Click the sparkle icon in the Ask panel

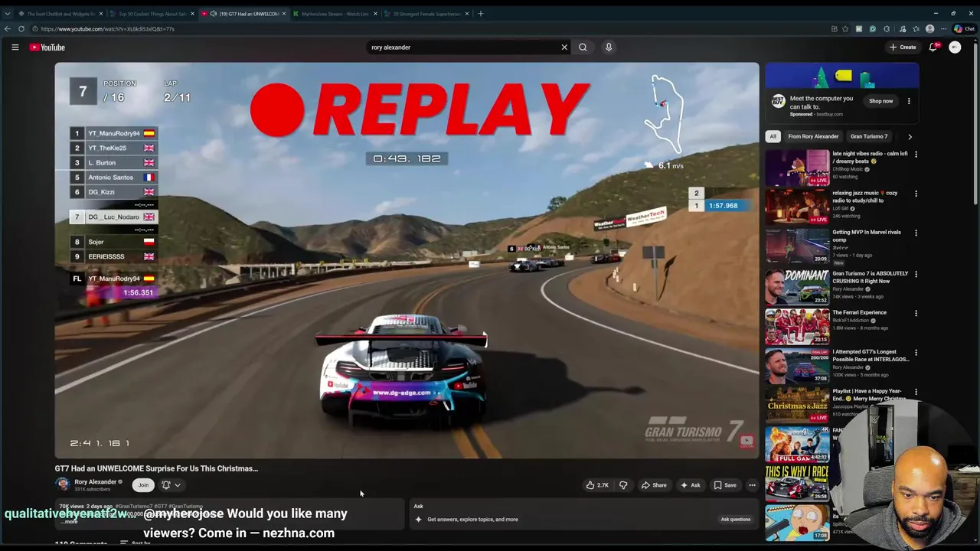click(418, 520)
